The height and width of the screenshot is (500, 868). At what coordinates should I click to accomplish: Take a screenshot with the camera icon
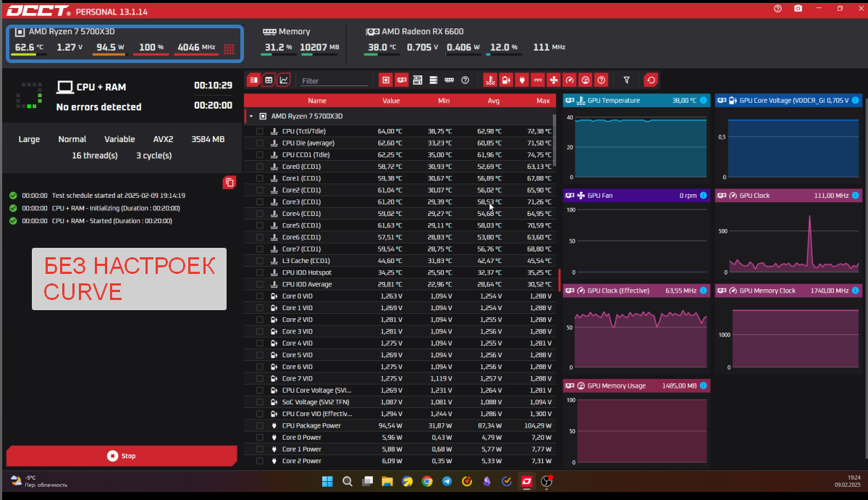[799, 8]
